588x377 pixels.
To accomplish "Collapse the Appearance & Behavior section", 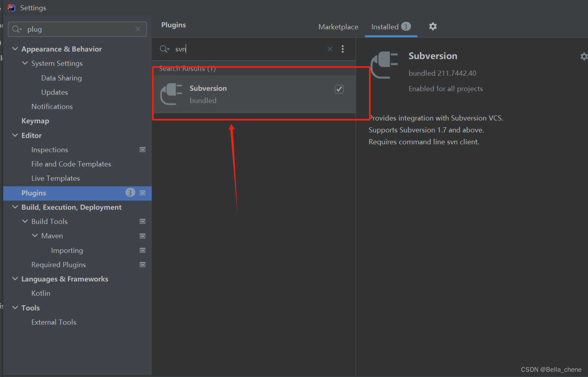I will (x=15, y=49).
